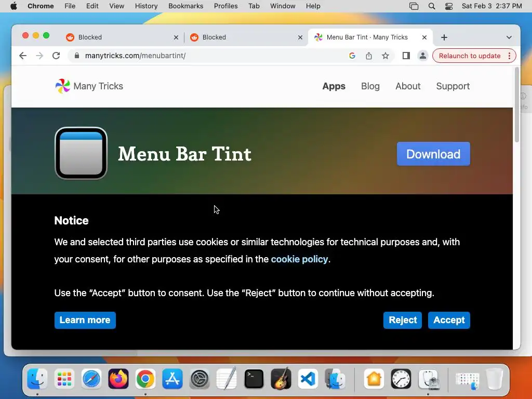Expand the tab search chevron

[509, 37]
